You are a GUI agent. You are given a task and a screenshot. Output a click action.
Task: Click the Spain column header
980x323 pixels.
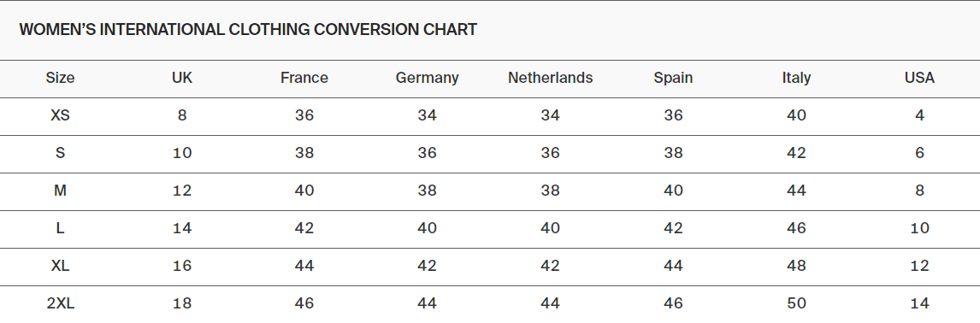tap(673, 78)
